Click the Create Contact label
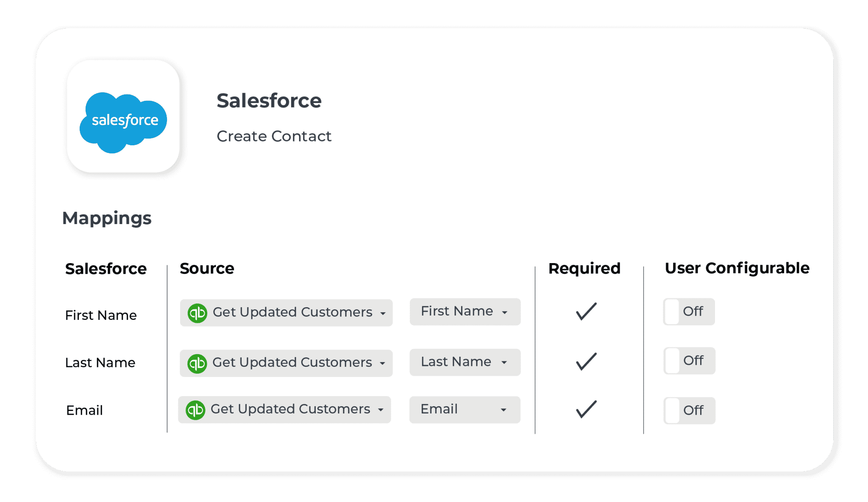Image resolution: width=868 pixels, height=502 pixels. [x=274, y=136]
